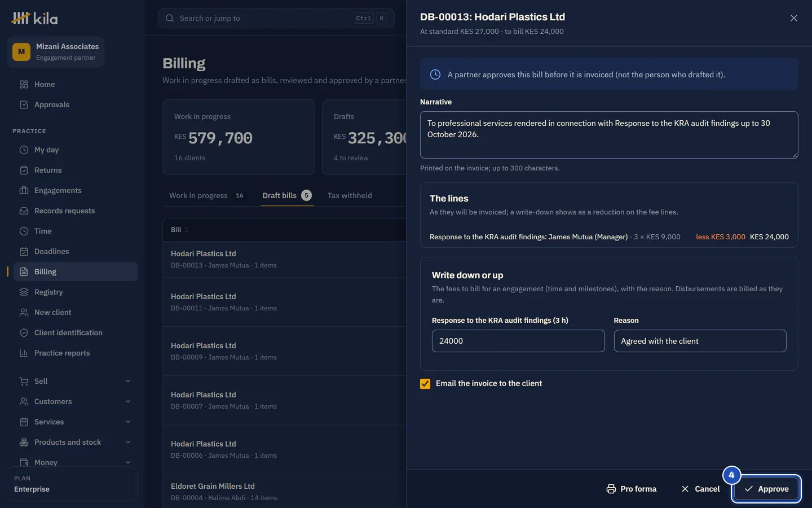
Task: Click the Returns clipboard icon
Action: point(24,170)
